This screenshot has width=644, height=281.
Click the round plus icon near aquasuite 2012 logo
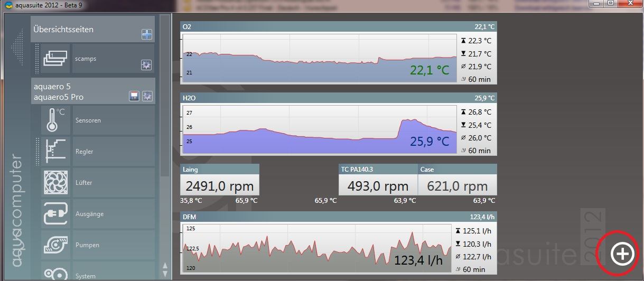pos(621,254)
